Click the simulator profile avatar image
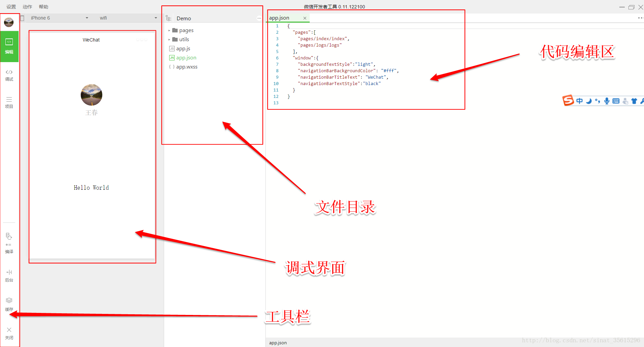This screenshot has width=644, height=347. pos(92,95)
